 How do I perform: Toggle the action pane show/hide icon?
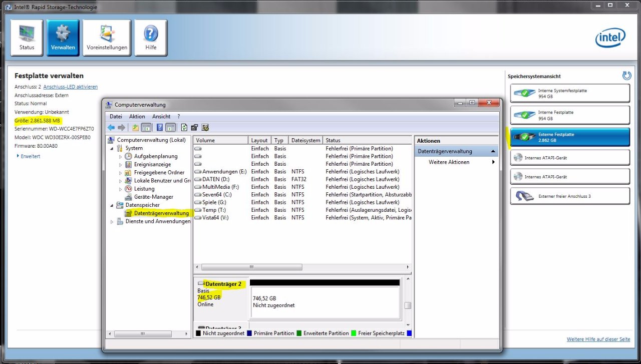tap(170, 128)
